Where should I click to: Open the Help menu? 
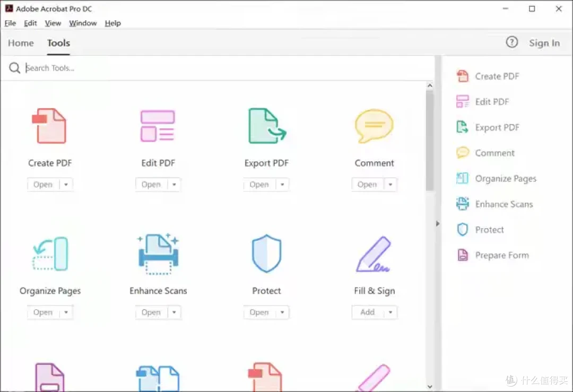[x=112, y=23]
